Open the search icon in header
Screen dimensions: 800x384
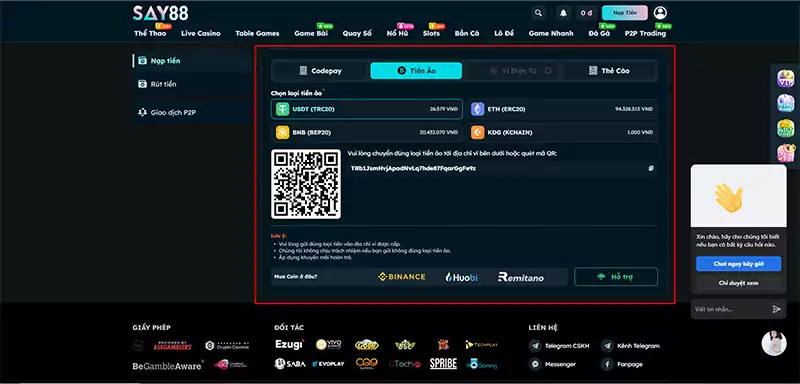click(538, 13)
